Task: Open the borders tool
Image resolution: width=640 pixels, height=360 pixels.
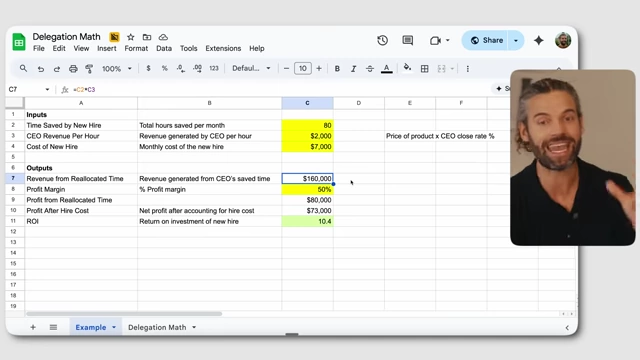Action: (424, 69)
